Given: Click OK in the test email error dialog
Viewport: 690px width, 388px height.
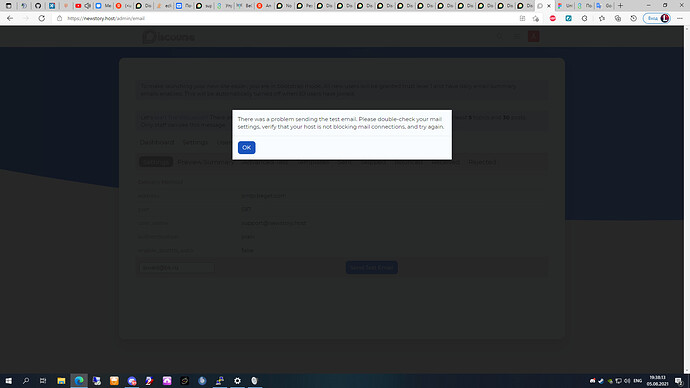Looking at the screenshot, I should tap(246, 147).
